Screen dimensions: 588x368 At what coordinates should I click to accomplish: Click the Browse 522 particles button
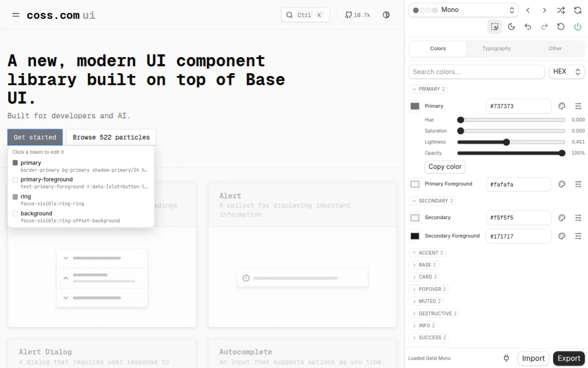pos(111,138)
